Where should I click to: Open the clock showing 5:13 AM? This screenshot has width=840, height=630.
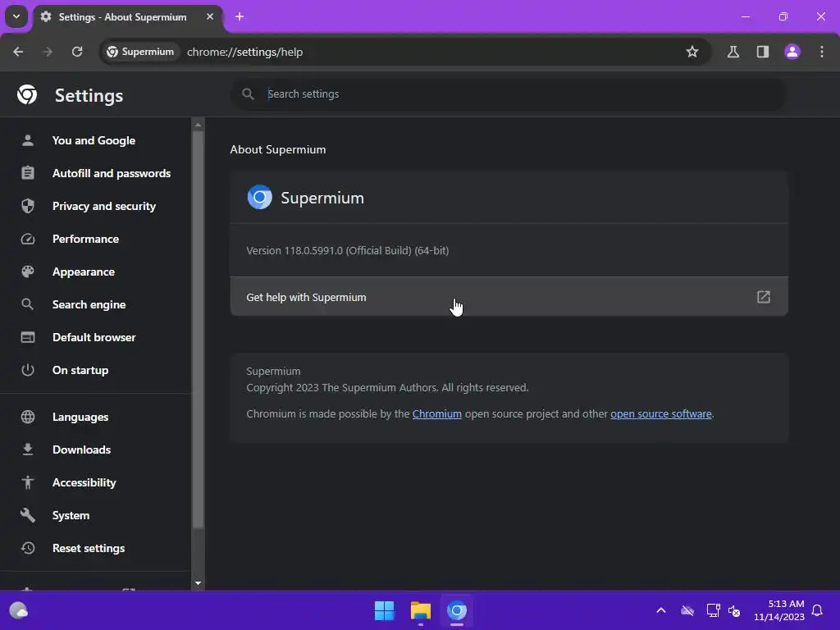tap(779, 610)
